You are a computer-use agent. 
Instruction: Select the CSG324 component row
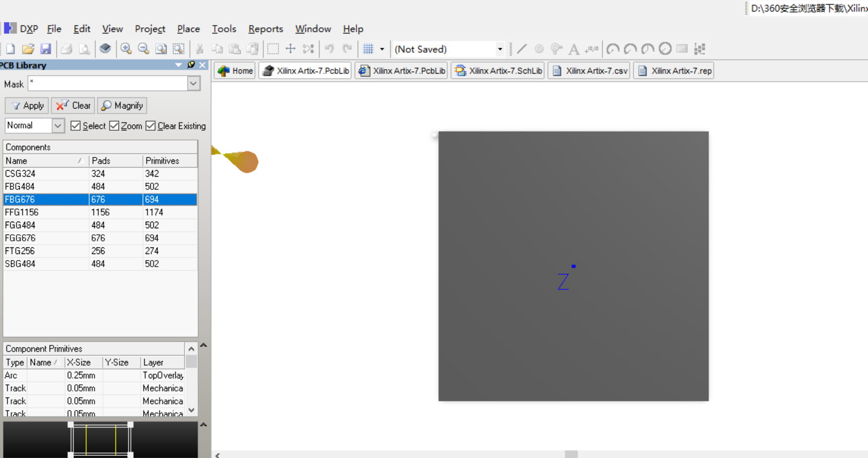coord(100,174)
